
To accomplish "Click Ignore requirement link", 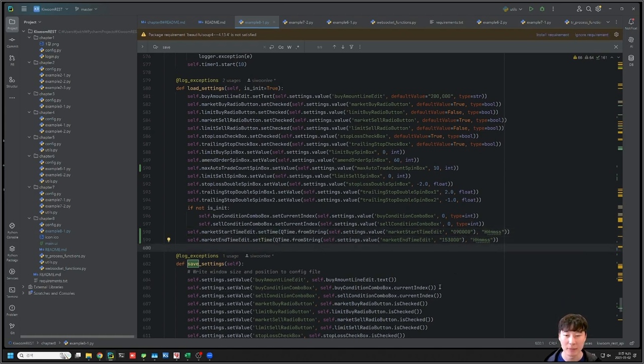I will [592, 35].
